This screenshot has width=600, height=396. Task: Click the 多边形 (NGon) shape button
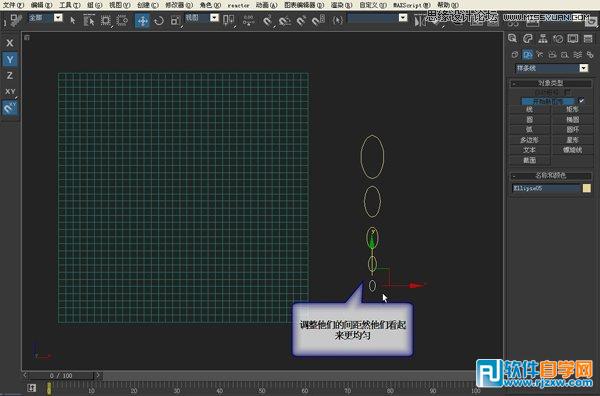530,140
